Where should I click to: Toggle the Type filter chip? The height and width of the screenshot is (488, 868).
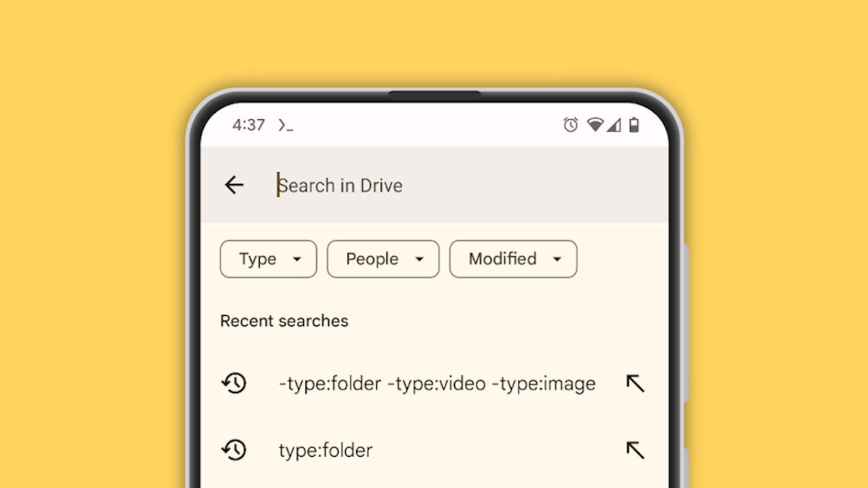click(268, 259)
